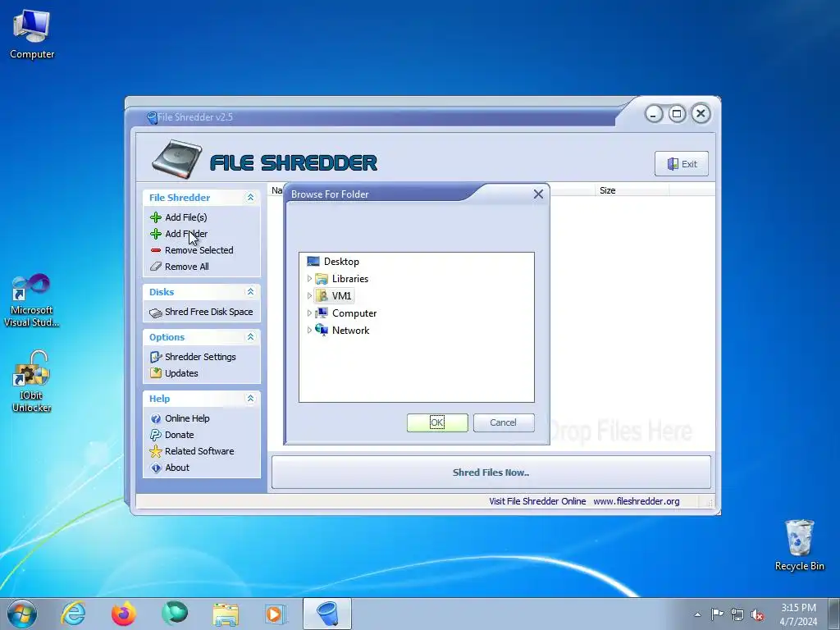
Task: Click the Libraries folder icon
Action: click(x=322, y=279)
